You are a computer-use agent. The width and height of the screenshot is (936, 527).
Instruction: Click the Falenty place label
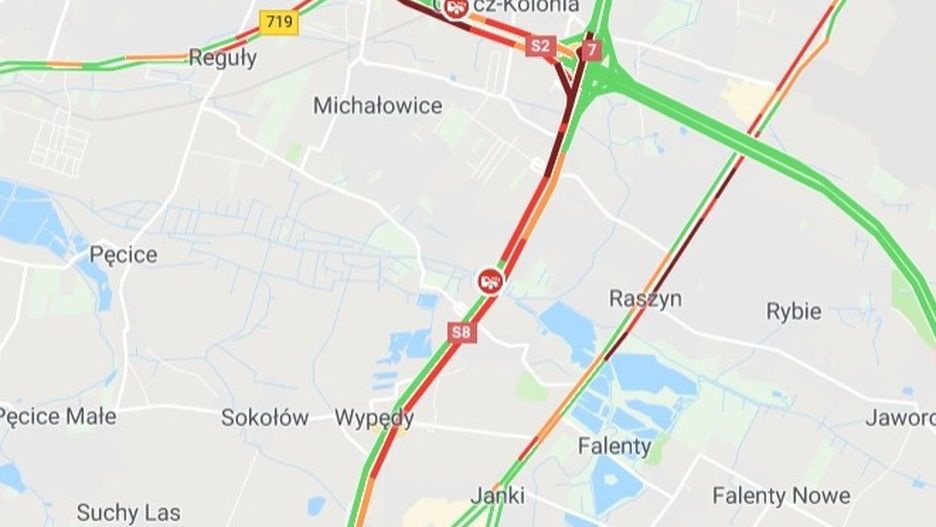[614, 446]
